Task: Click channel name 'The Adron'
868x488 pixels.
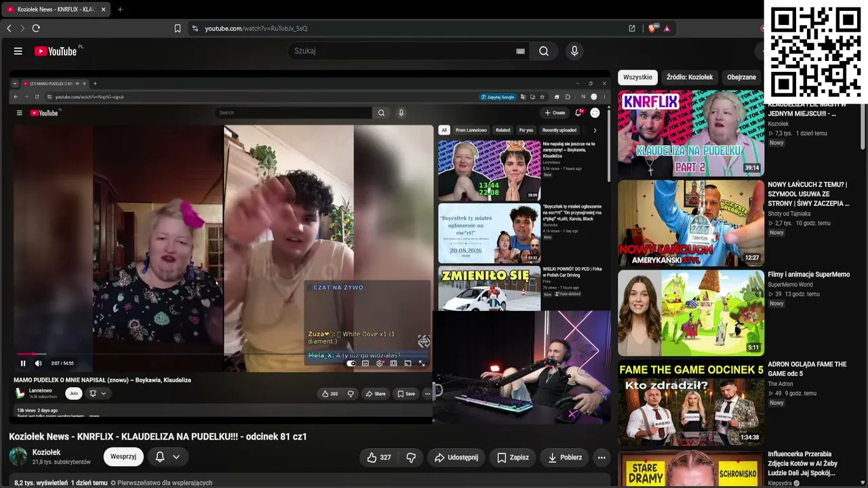Action: coord(780,384)
